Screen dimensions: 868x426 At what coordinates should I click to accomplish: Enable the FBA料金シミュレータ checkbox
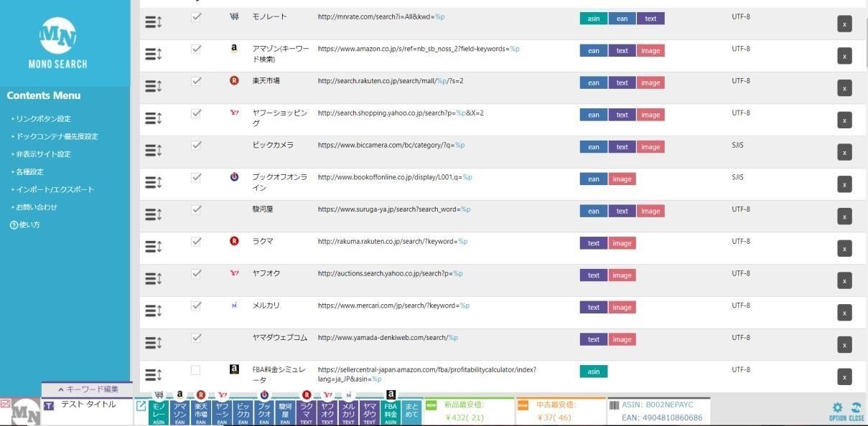(x=195, y=370)
